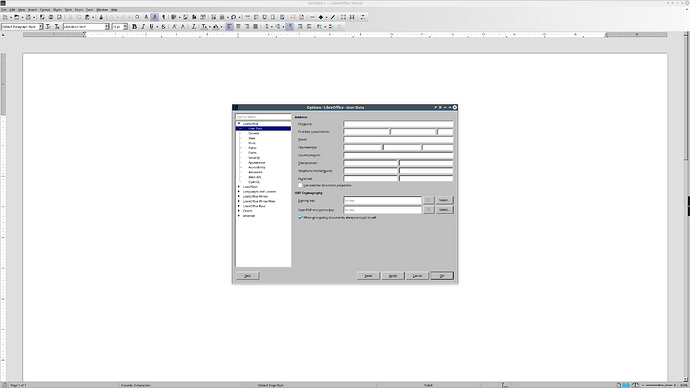The height and width of the screenshot is (388, 690).
Task: Toggle Underline formatting in the toolbar
Action: pos(151,27)
